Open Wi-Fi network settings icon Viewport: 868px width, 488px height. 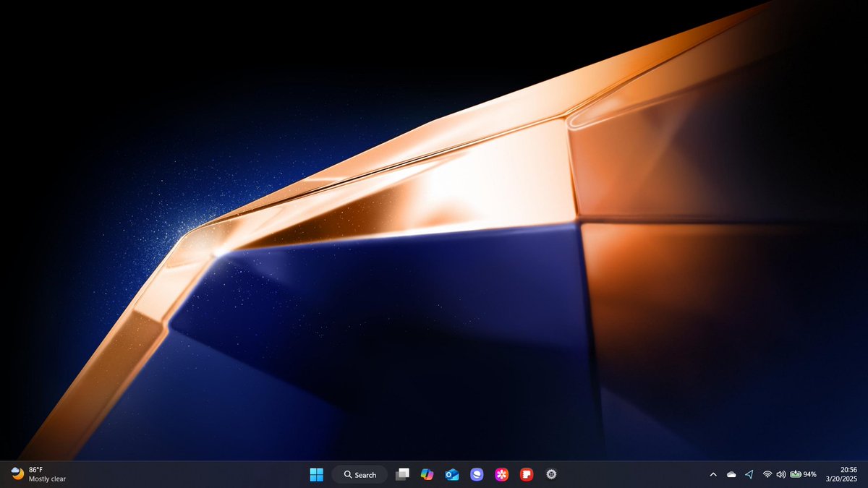coord(767,474)
